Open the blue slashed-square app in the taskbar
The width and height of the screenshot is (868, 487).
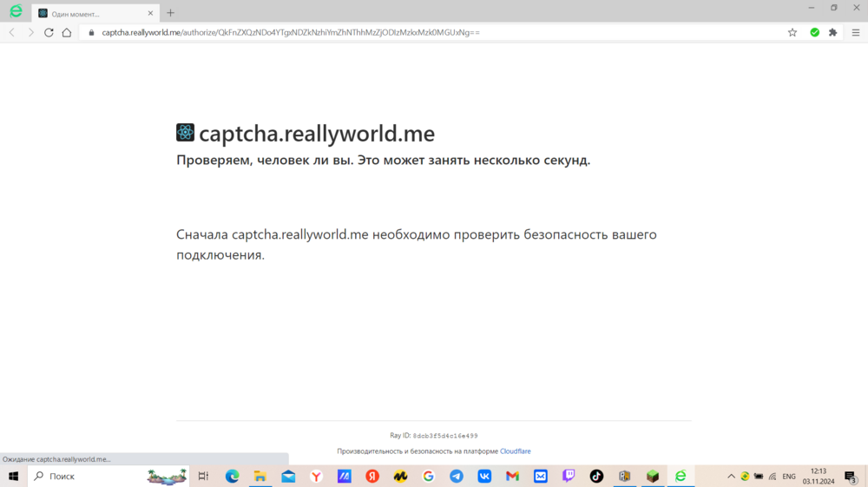point(345,476)
